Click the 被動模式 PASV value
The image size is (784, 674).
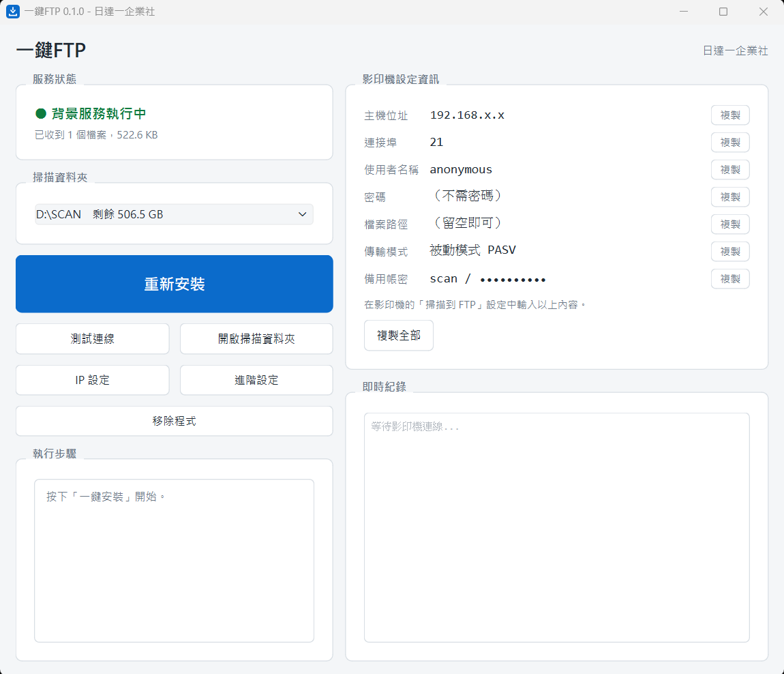(472, 250)
